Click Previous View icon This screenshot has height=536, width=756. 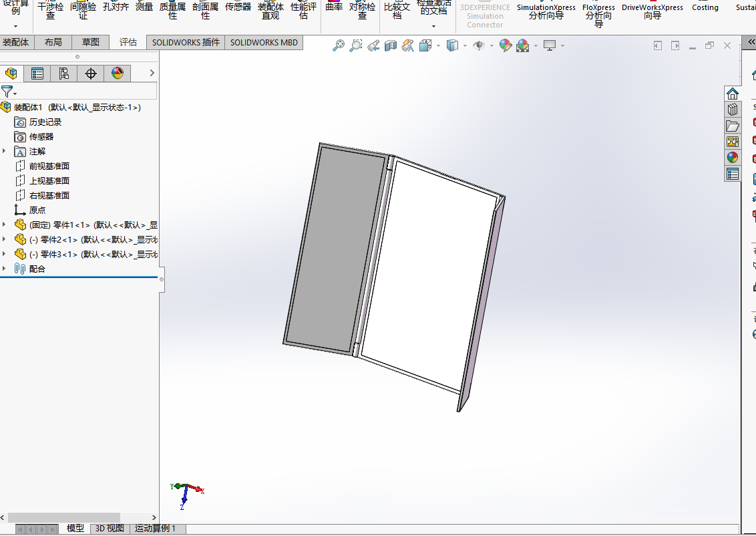tap(373, 45)
